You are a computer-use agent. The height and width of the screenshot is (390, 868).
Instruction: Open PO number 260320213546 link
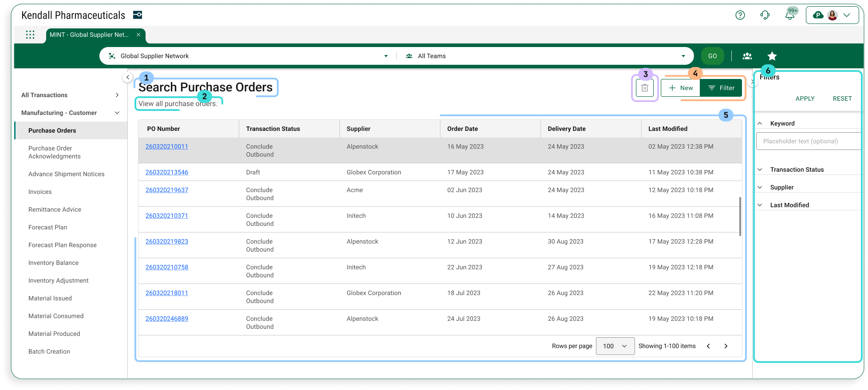coord(167,172)
